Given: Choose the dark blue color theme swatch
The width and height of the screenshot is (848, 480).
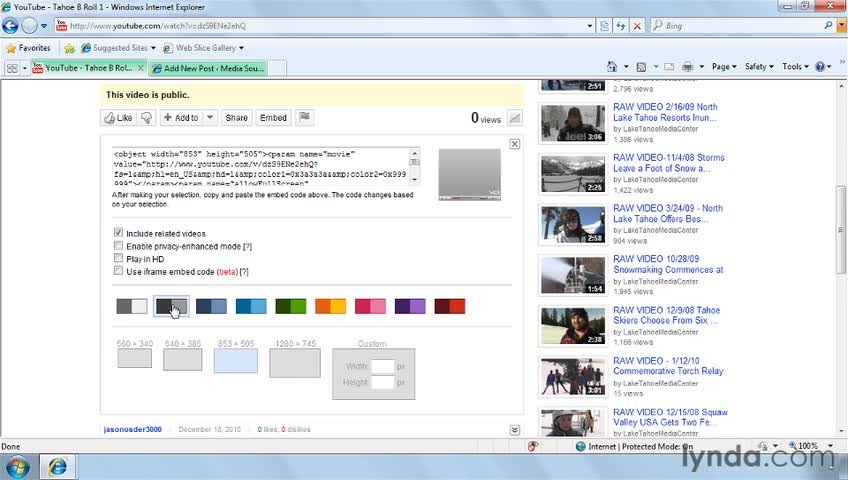Looking at the screenshot, I should coord(211,306).
